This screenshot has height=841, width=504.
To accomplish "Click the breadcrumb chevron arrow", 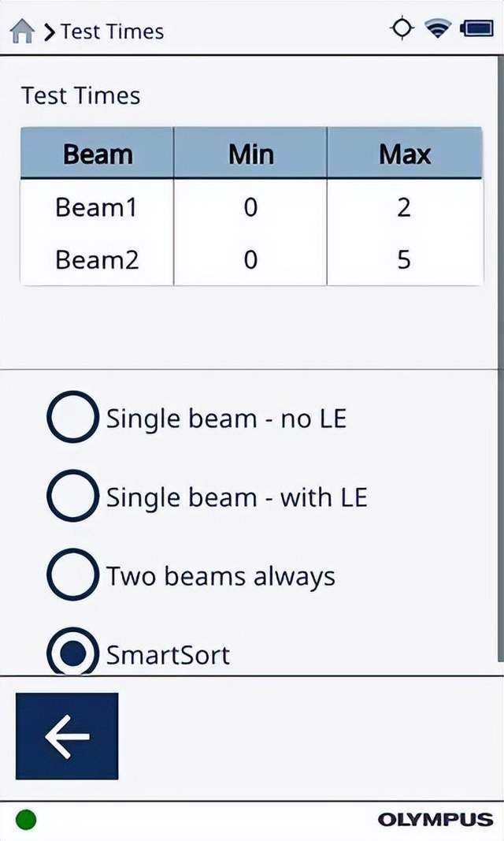I will click(x=50, y=32).
